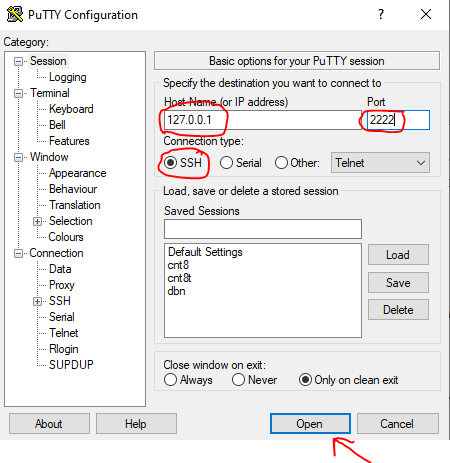Open the Behaviour category

pos(73,189)
